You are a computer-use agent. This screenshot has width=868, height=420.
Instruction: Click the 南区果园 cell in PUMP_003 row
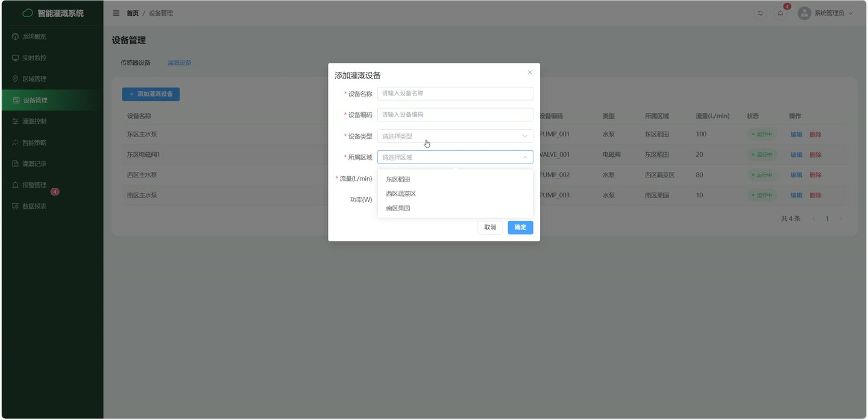click(x=656, y=196)
